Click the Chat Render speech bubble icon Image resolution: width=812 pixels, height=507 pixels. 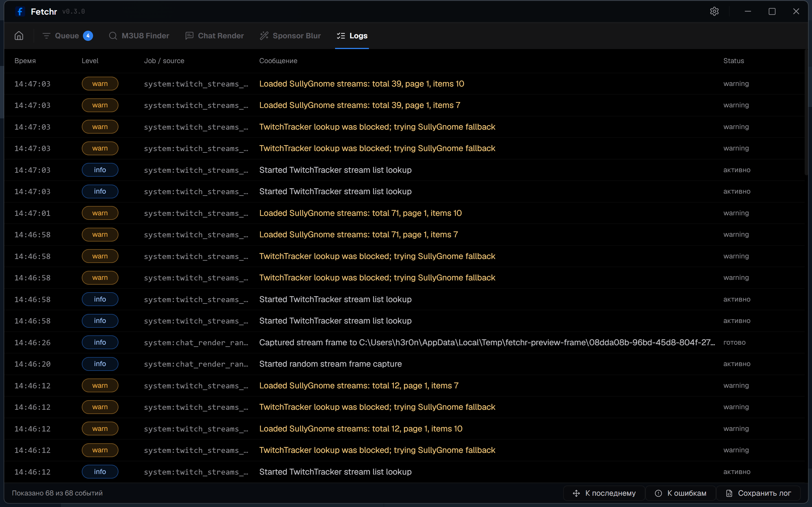[x=189, y=36]
